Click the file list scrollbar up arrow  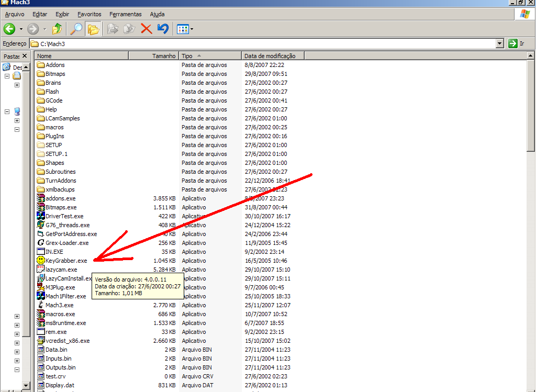click(531, 55)
